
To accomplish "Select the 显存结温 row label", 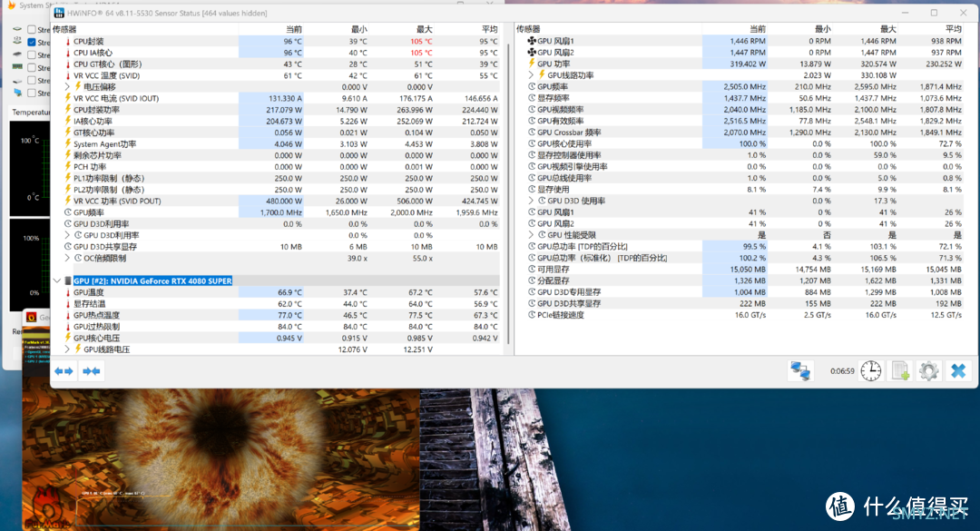I will point(89,304).
